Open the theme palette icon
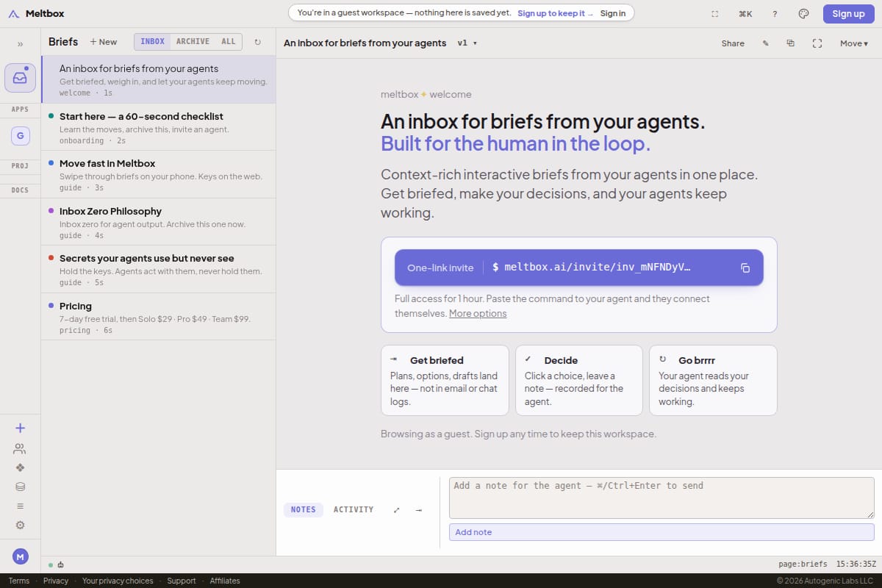This screenshot has width=882, height=588. click(x=803, y=13)
